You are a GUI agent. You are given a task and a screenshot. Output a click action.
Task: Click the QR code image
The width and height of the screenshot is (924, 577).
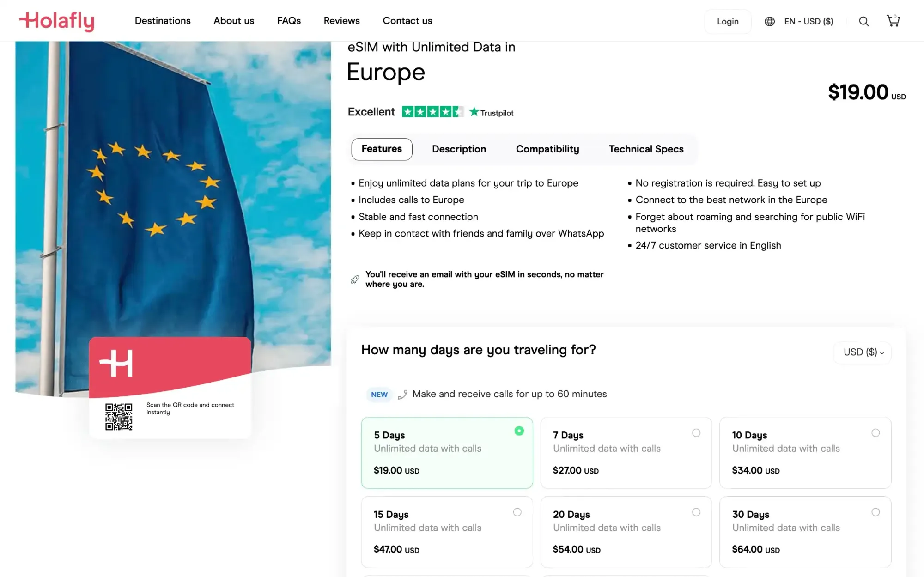[119, 417]
